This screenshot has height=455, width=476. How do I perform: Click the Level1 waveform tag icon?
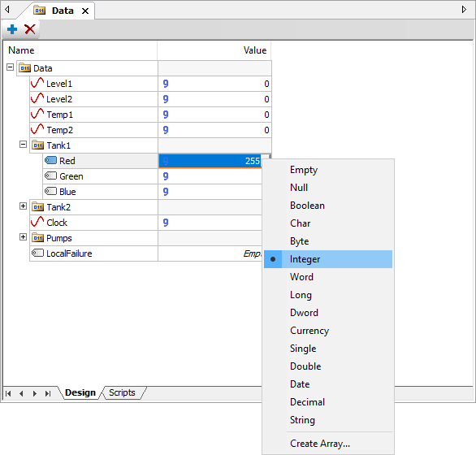37,83
